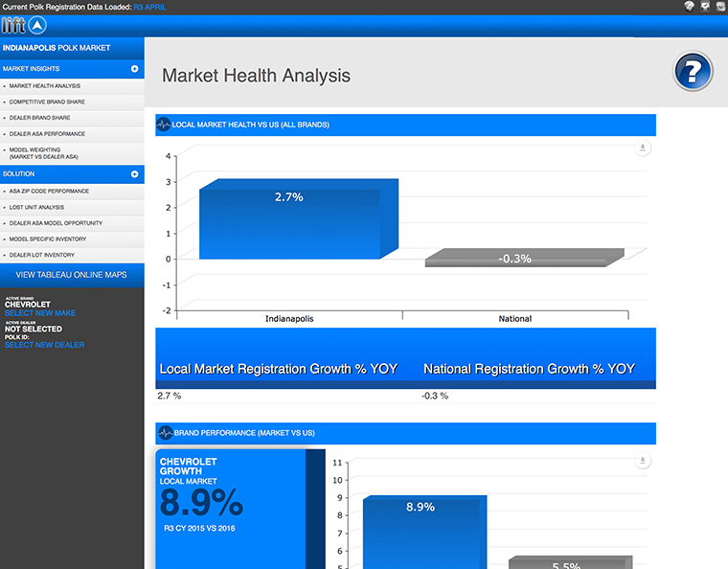
Task: Download the Brand Performance chart
Action: [643, 461]
